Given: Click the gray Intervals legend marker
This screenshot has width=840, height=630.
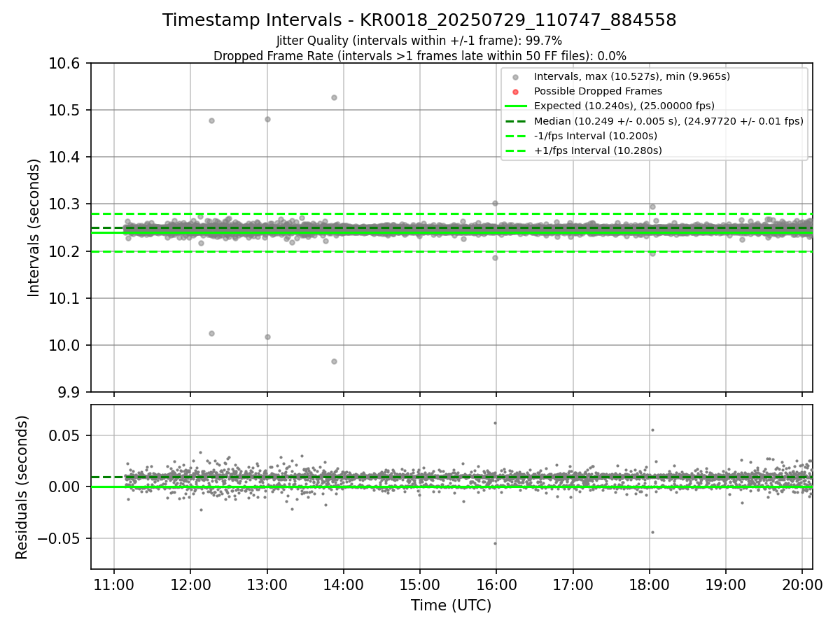Looking at the screenshot, I should [x=515, y=77].
